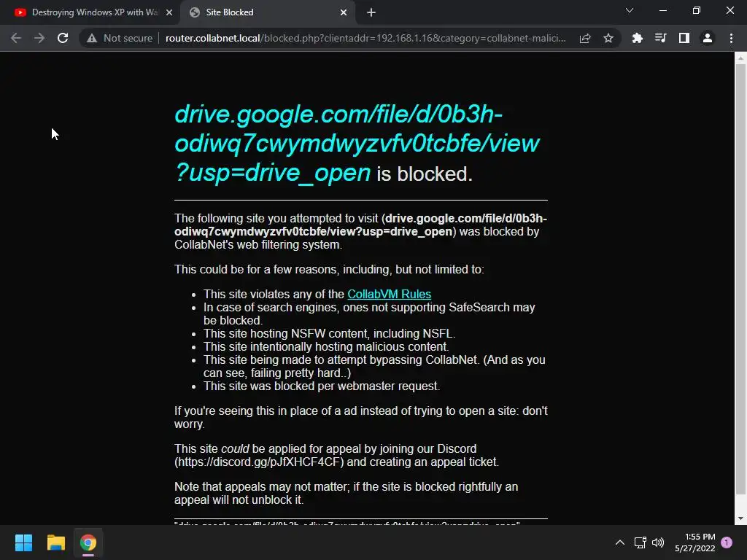Click 'This site intentionally hosting malicious content'

coord(326,346)
